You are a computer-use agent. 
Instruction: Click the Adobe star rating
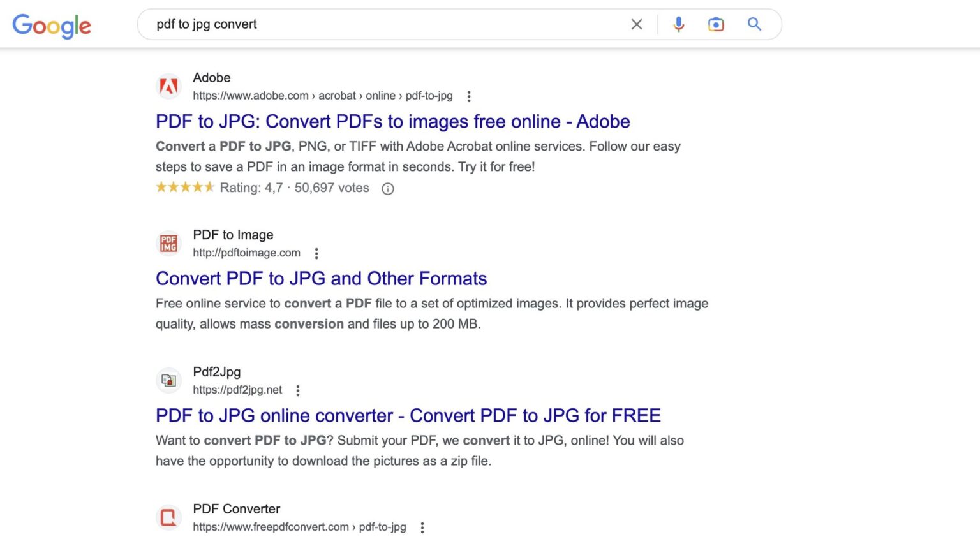click(184, 188)
